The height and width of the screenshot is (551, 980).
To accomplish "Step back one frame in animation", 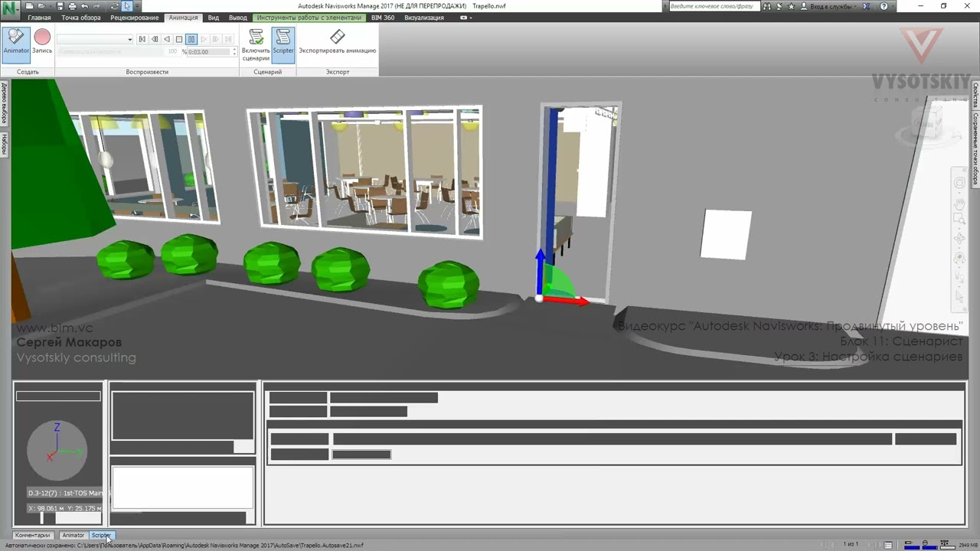I will (x=155, y=39).
